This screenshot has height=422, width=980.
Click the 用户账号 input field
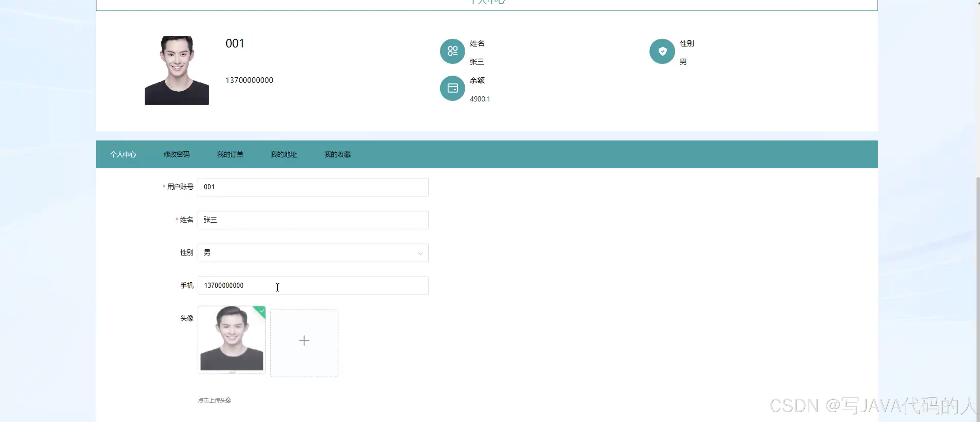click(x=313, y=187)
